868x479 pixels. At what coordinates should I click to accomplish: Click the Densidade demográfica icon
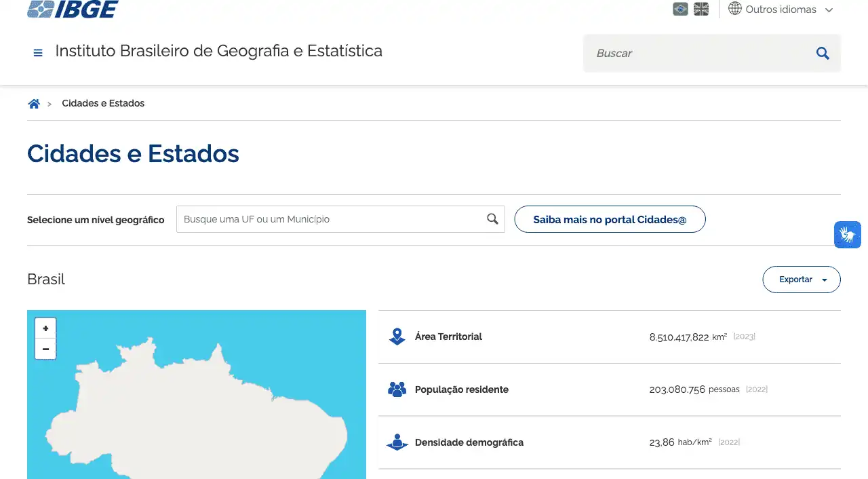[397, 442]
